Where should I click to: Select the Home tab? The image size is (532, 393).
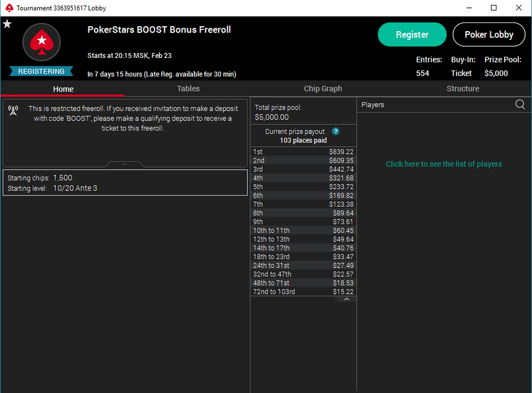[63, 89]
